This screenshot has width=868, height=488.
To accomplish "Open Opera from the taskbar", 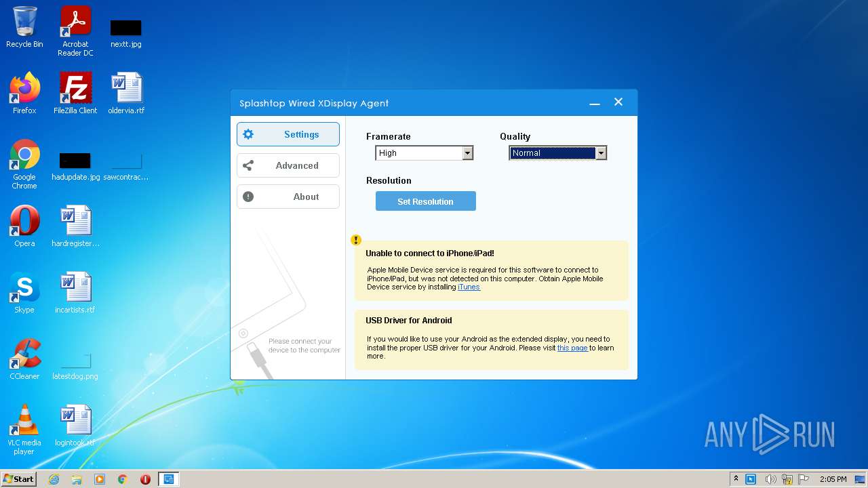I will pyautogui.click(x=145, y=479).
